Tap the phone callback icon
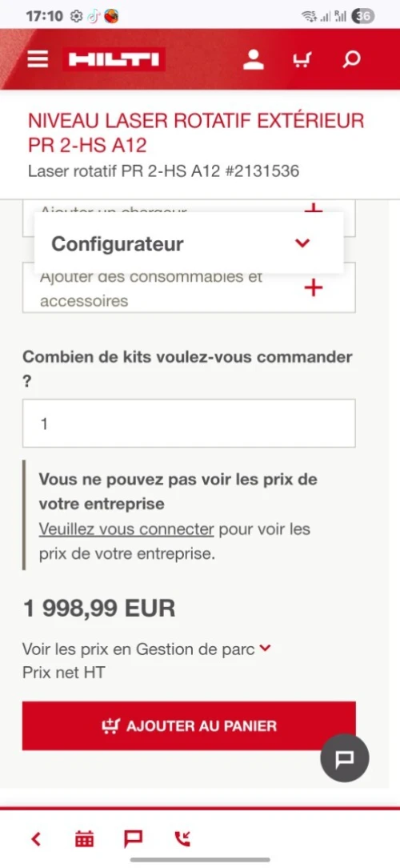This screenshot has height=868, width=400. (182, 838)
